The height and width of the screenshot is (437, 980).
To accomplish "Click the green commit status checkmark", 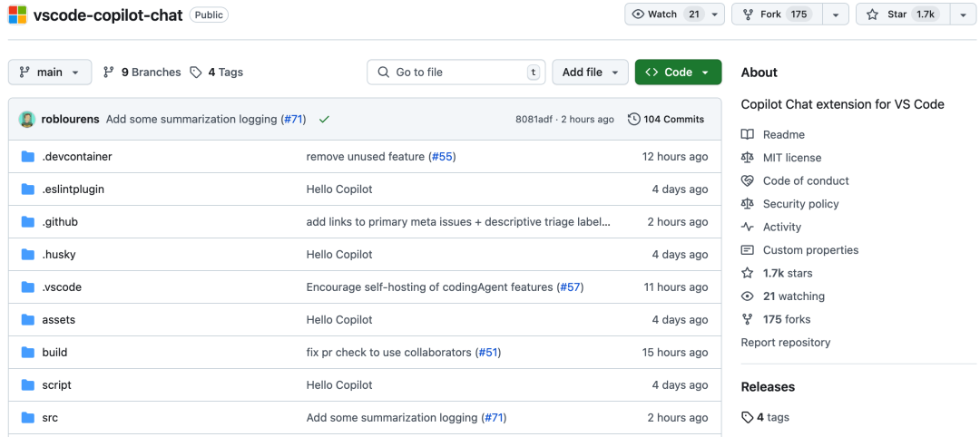I will click(324, 119).
